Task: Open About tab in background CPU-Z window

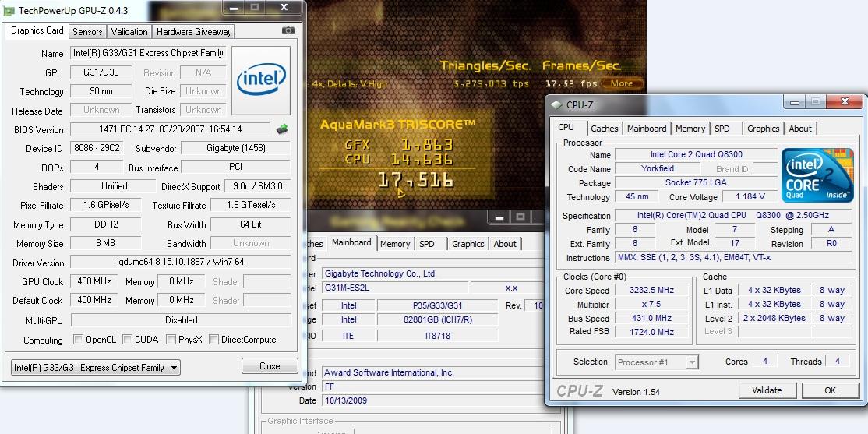Action: pos(505,244)
